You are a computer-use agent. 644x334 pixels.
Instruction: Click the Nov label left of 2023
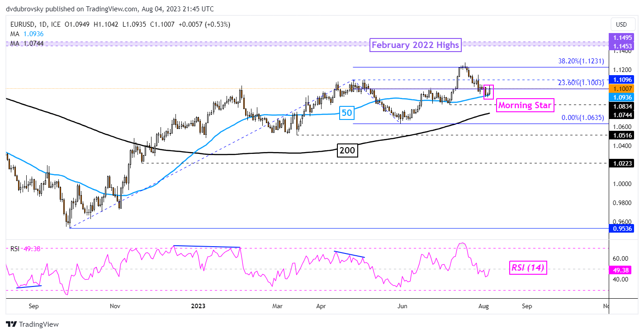[116, 306]
